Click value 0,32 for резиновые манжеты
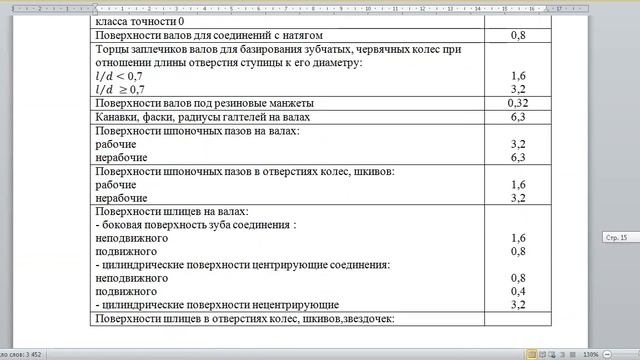This screenshot has width=640, height=360. coord(518,103)
